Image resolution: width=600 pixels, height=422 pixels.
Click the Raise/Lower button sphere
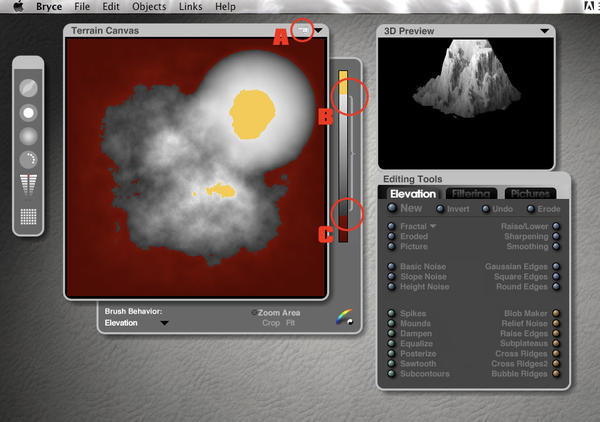coord(556,226)
